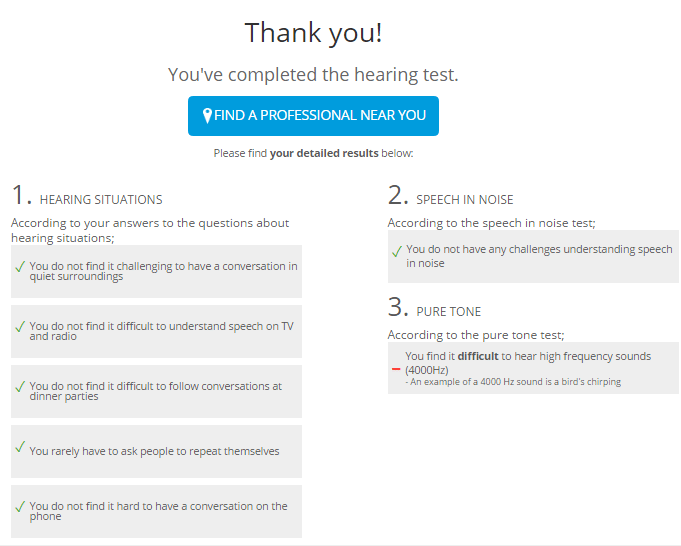Click the rarely ask people to repeat box
Screen dimensions: 681x546
coord(156,451)
